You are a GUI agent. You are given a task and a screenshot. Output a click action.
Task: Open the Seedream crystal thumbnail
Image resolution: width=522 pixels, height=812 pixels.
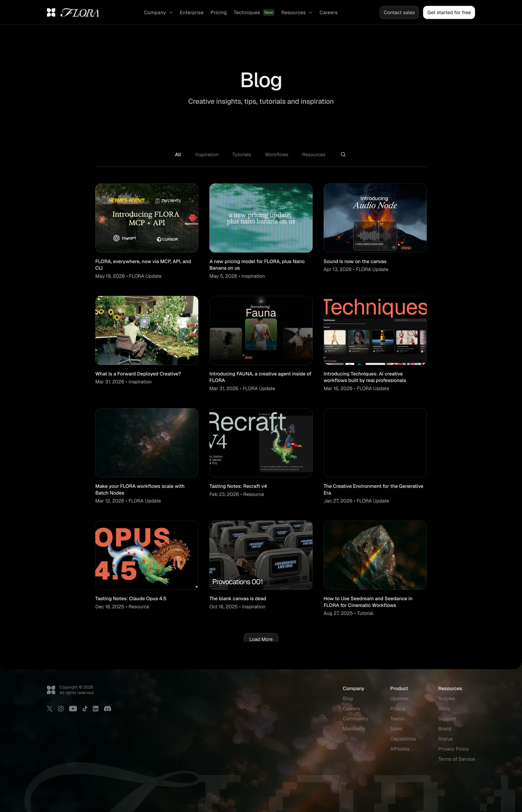click(375, 555)
